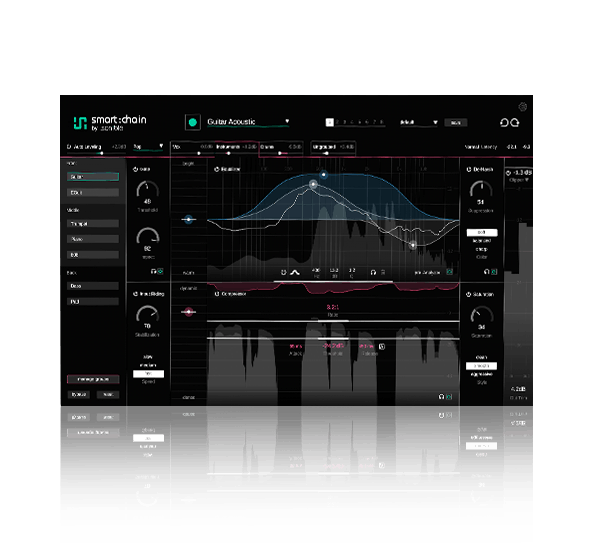Select the Guitar track in Front group
This screenshot has height=543, width=600.
pos(93,177)
